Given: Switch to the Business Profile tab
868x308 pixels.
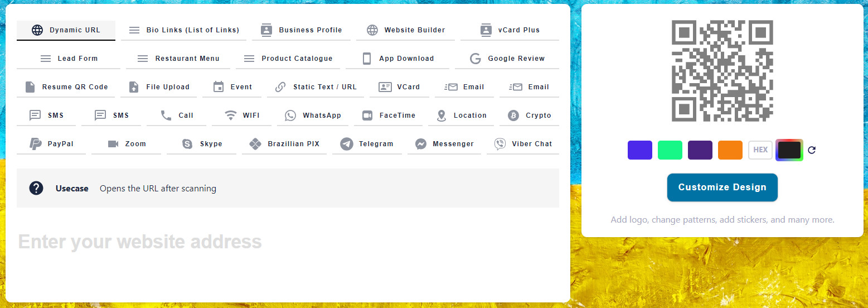Looking at the screenshot, I should (301, 30).
